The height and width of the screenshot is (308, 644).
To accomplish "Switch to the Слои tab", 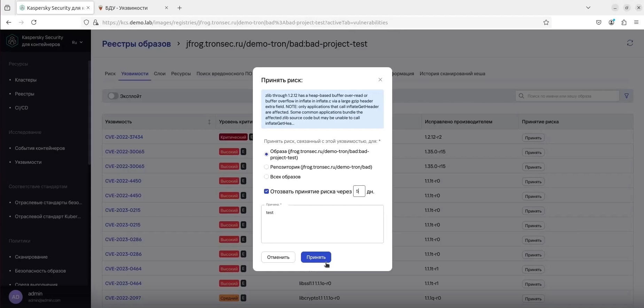I will 160,74.
